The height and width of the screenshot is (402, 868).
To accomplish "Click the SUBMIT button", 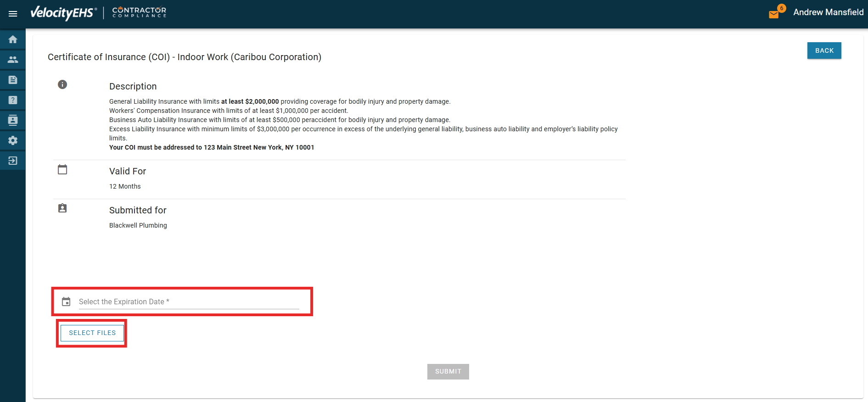I will pyautogui.click(x=448, y=372).
